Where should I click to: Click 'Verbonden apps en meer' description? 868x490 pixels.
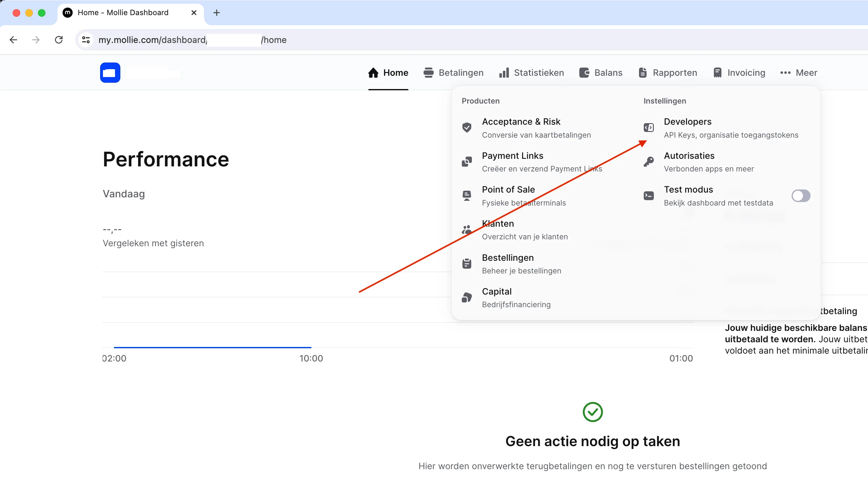(x=709, y=169)
